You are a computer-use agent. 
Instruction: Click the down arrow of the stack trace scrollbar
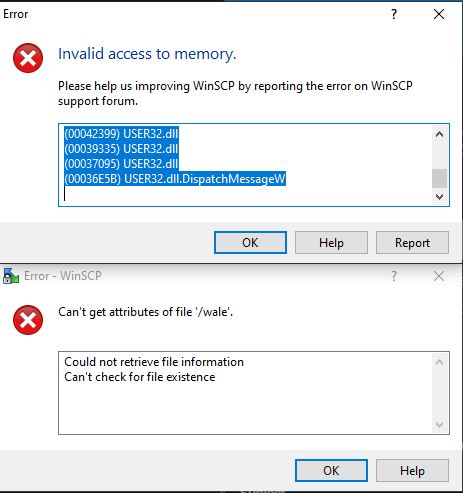point(439,197)
